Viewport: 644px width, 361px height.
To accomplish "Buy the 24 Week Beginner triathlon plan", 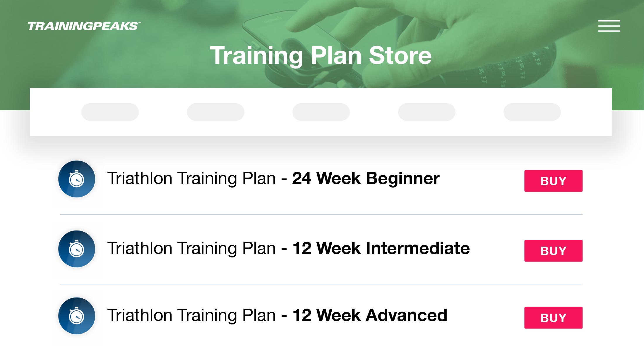I will point(553,180).
